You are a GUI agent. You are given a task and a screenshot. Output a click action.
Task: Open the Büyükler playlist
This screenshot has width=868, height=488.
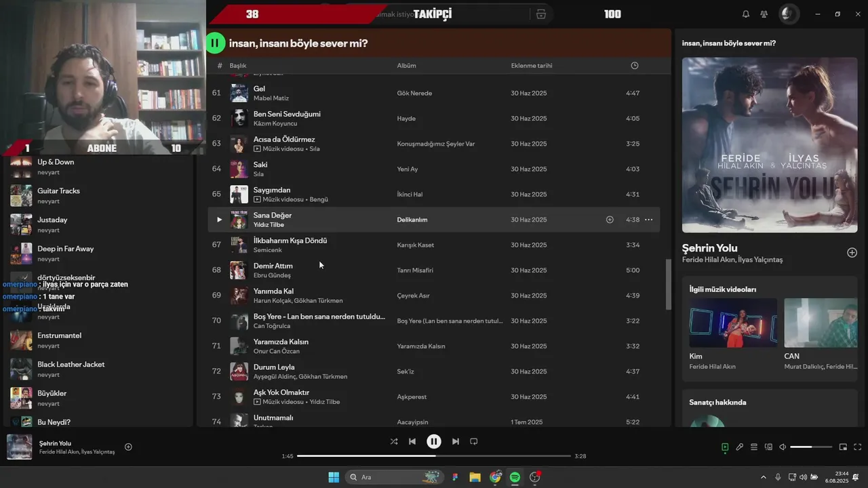[x=52, y=394]
